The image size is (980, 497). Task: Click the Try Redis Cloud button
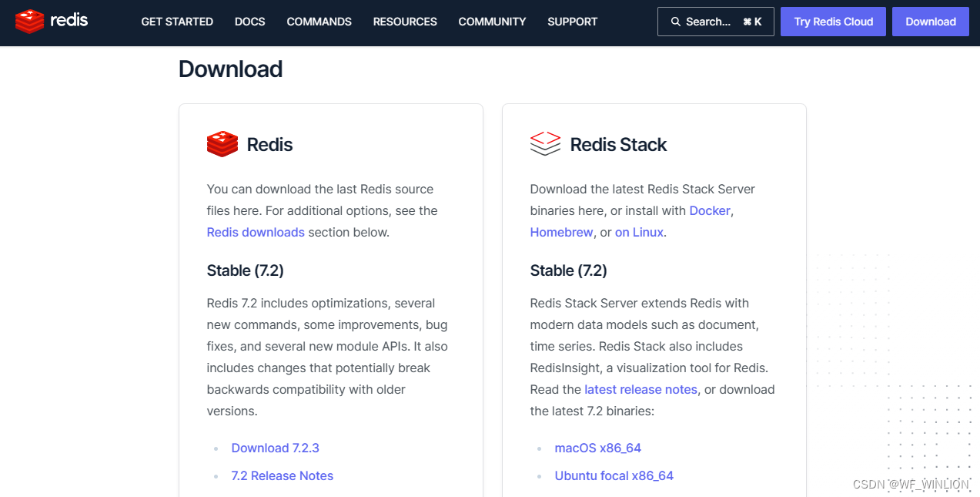834,22
